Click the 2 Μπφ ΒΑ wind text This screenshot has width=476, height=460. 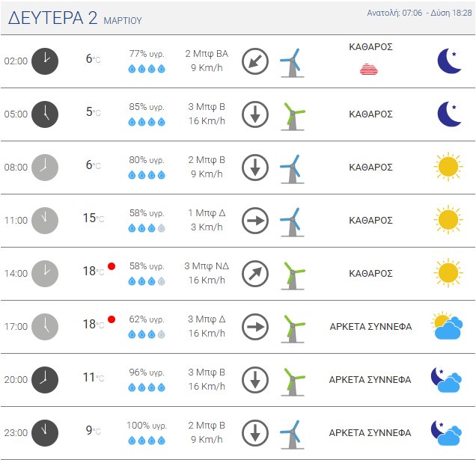click(x=205, y=53)
